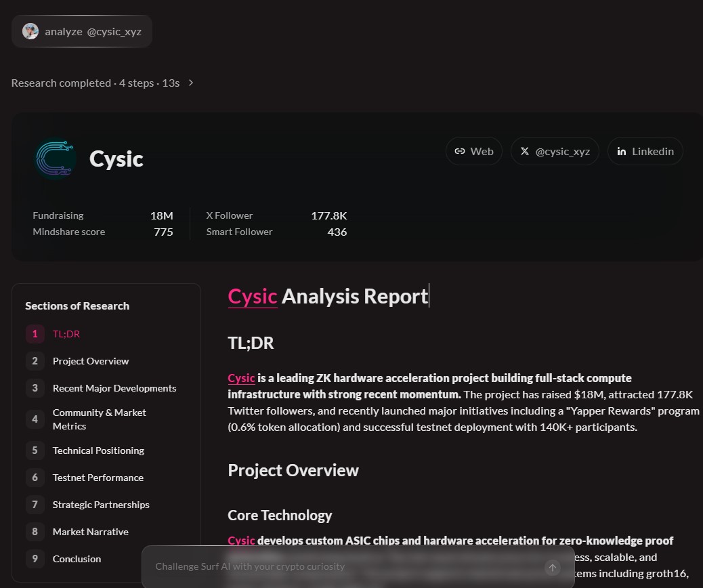Select the Testnet Performance section

pos(98,478)
